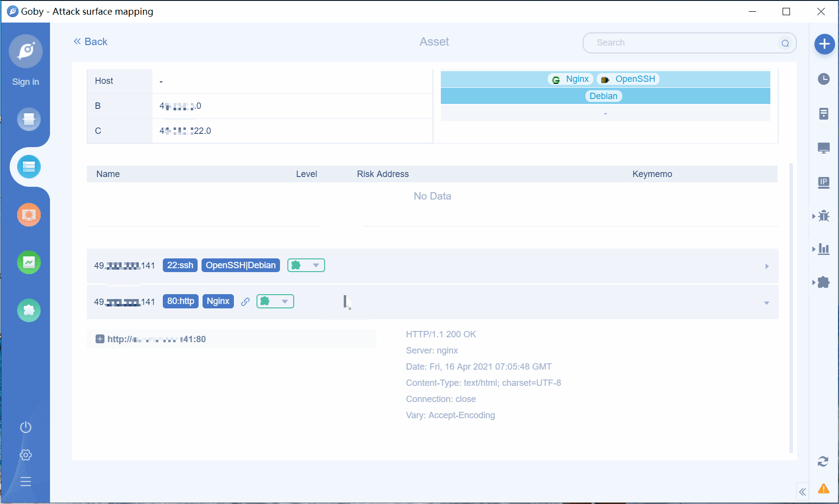Open plugin dropdown on 80:http row
The image size is (839, 504).
[x=275, y=301]
